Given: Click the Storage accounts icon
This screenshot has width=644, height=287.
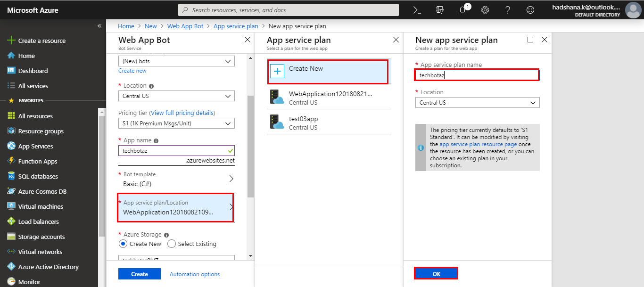Looking at the screenshot, I should pos(11,237).
